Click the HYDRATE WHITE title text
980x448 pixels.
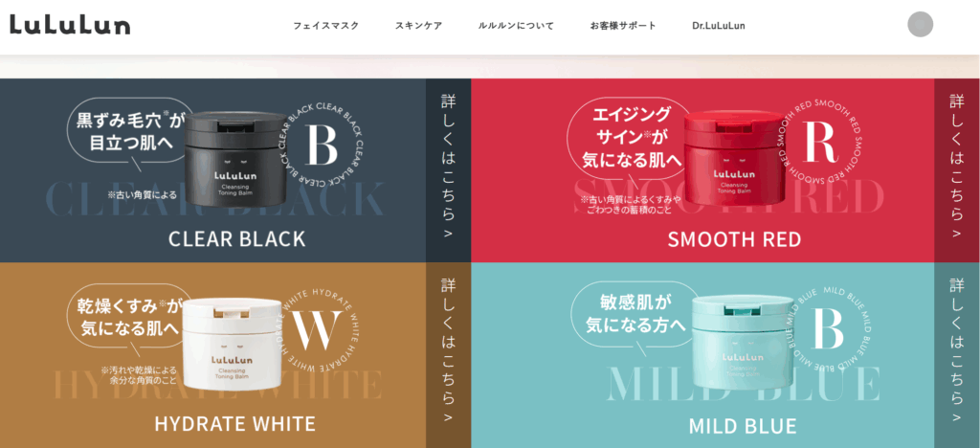(235, 424)
